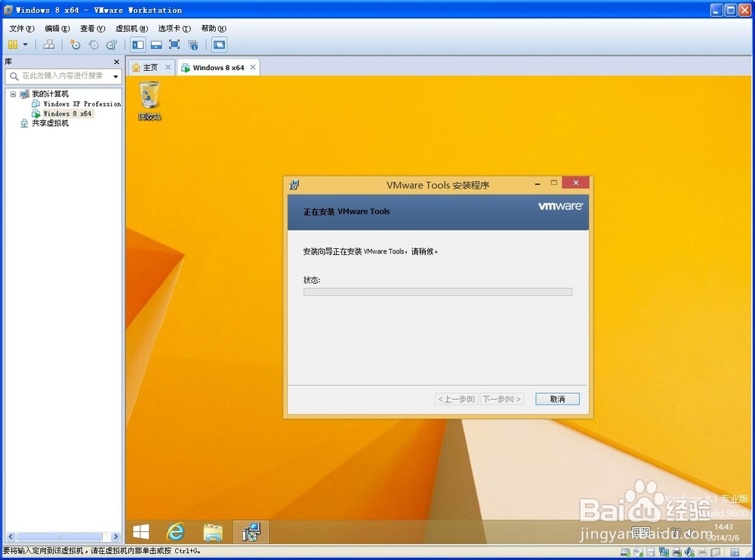
Task: Open File Explorer from guest taskbar
Action: [x=212, y=532]
